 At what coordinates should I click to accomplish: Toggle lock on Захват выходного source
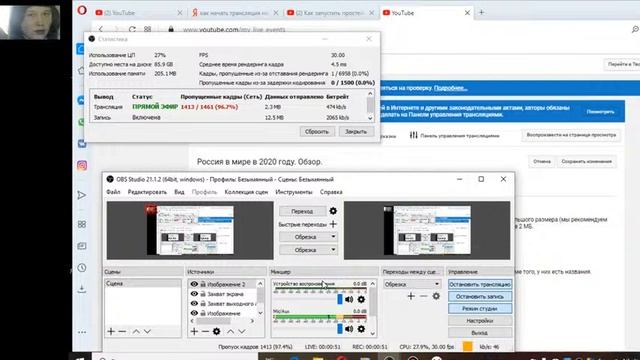coord(203,304)
